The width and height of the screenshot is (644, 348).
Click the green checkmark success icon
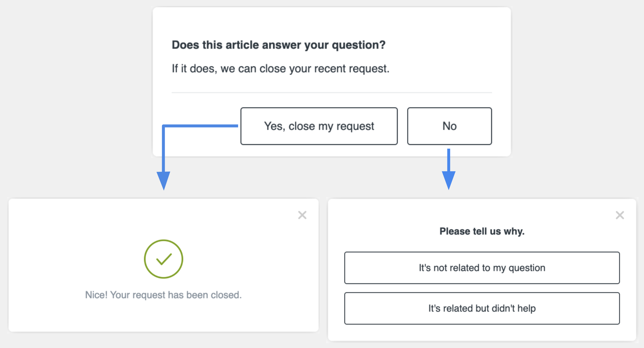tap(163, 259)
